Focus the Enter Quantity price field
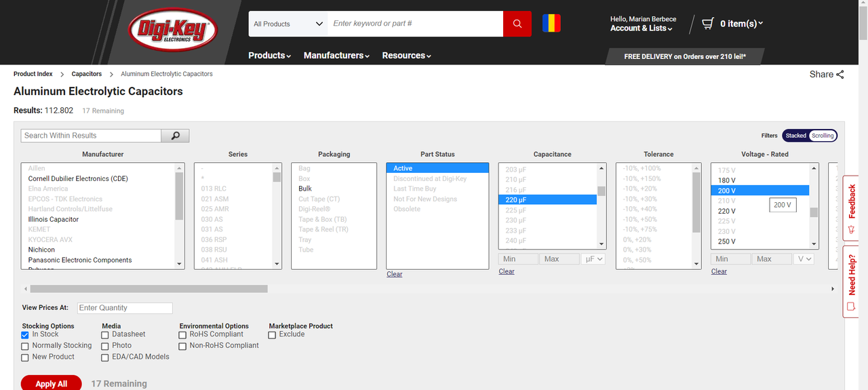 125,308
